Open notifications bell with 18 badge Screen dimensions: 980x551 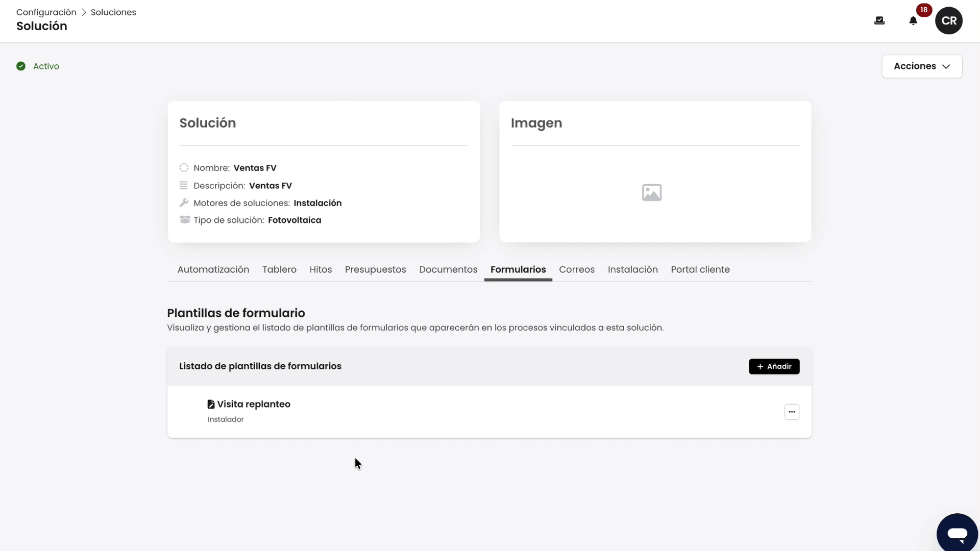(913, 21)
